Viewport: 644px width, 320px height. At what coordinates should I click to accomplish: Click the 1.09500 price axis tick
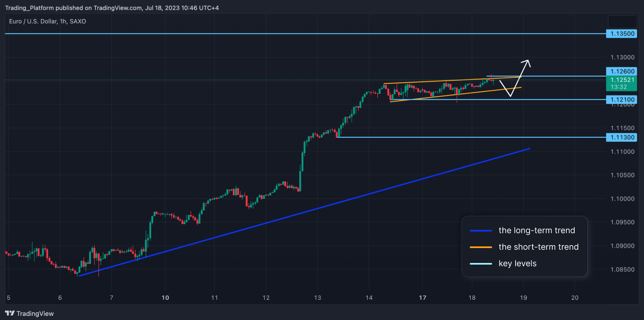[622, 222]
